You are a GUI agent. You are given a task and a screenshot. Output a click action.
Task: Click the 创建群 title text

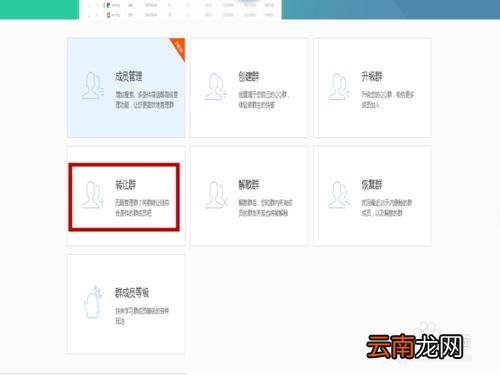click(x=249, y=76)
